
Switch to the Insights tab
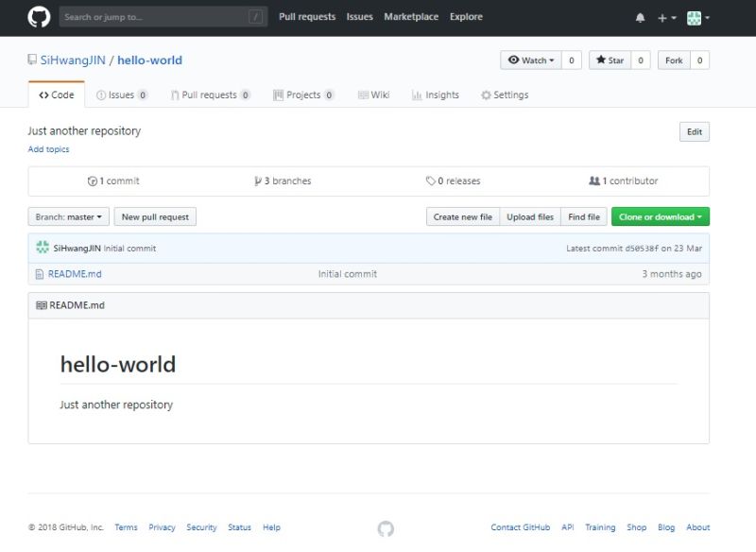(436, 95)
